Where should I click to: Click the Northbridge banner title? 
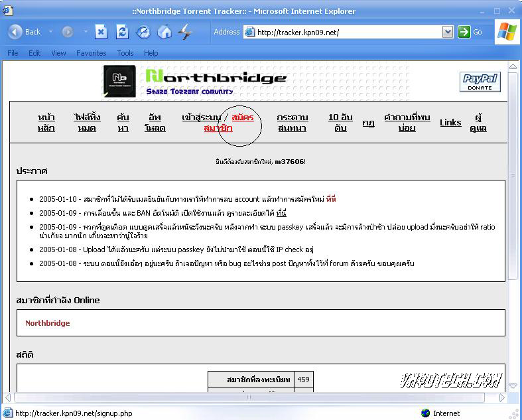216,76
